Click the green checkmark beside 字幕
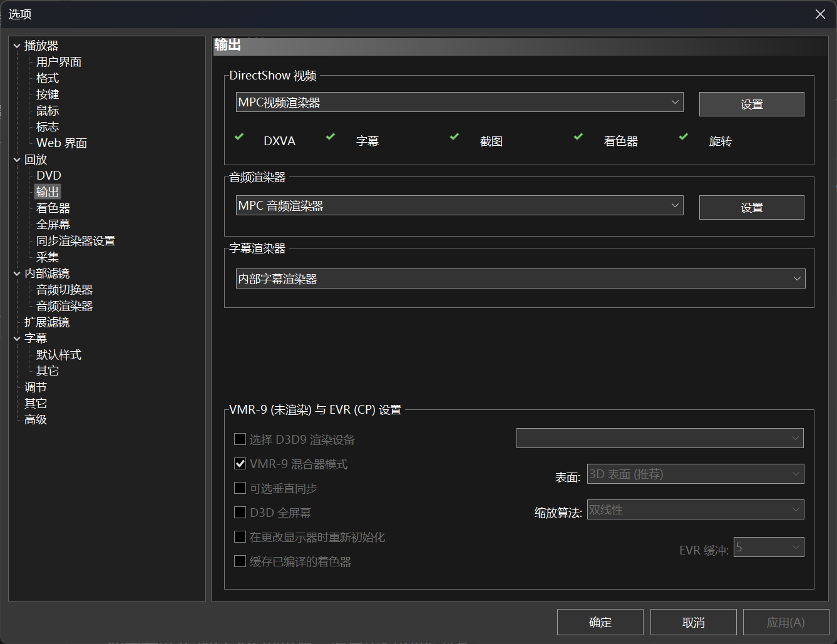The width and height of the screenshot is (837, 644). coord(331,137)
